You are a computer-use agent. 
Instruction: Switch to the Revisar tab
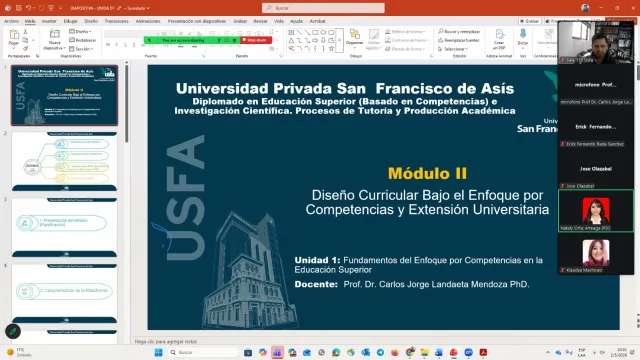point(260,21)
